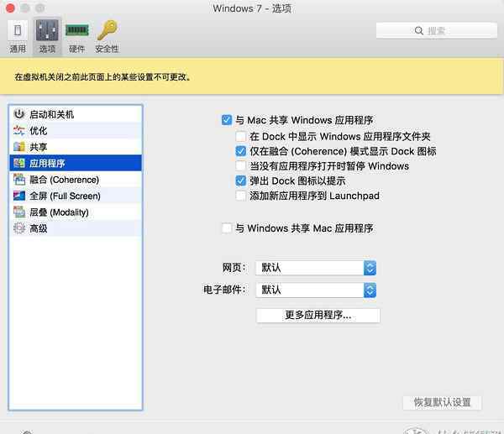504x434 pixels.
Task: Enable 在 Dock 中显示 Windows 应用程序文件夹
Action: (241, 136)
